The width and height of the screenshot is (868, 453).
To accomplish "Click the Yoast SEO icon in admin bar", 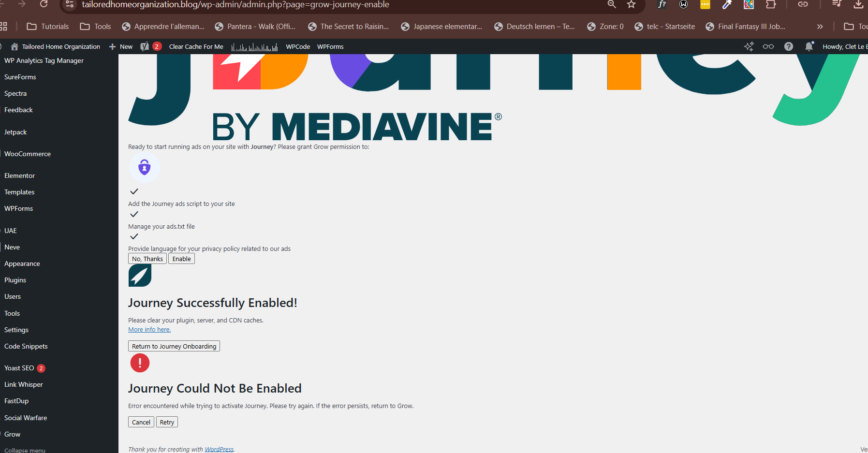I will pos(145,46).
